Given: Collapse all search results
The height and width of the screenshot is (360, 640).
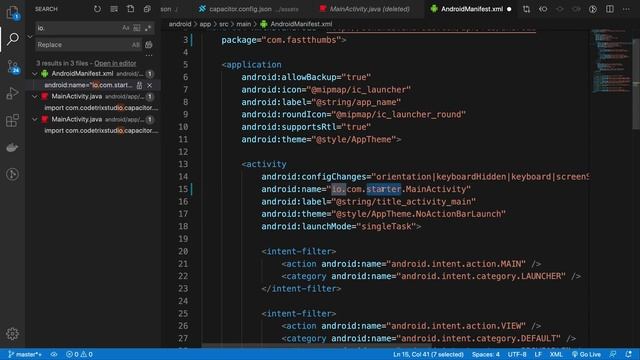Looking at the screenshot, I should coord(147,9).
